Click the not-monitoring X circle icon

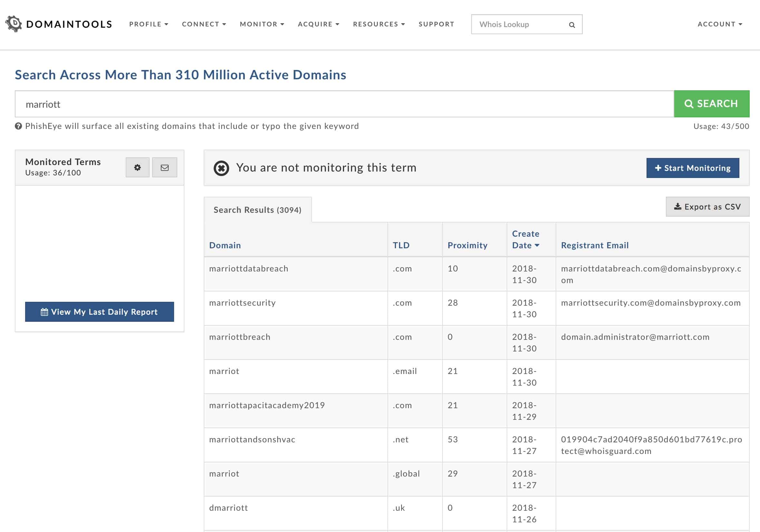click(x=221, y=168)
